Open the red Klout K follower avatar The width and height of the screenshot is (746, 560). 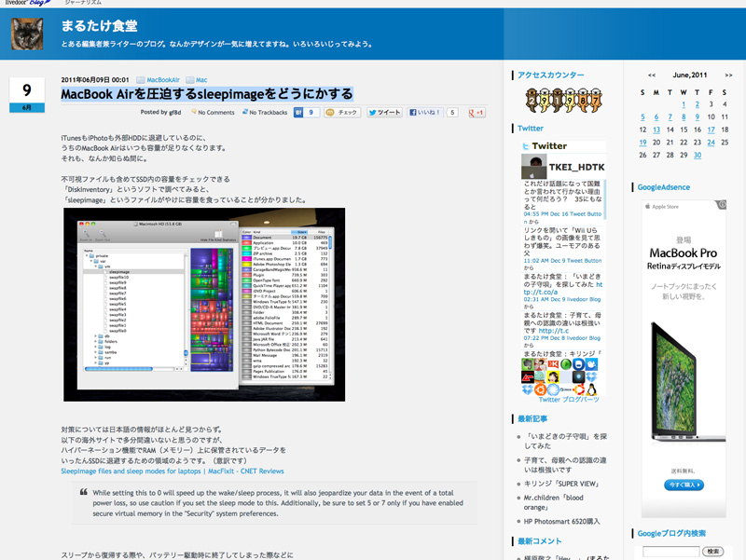[x=553, y=364]
